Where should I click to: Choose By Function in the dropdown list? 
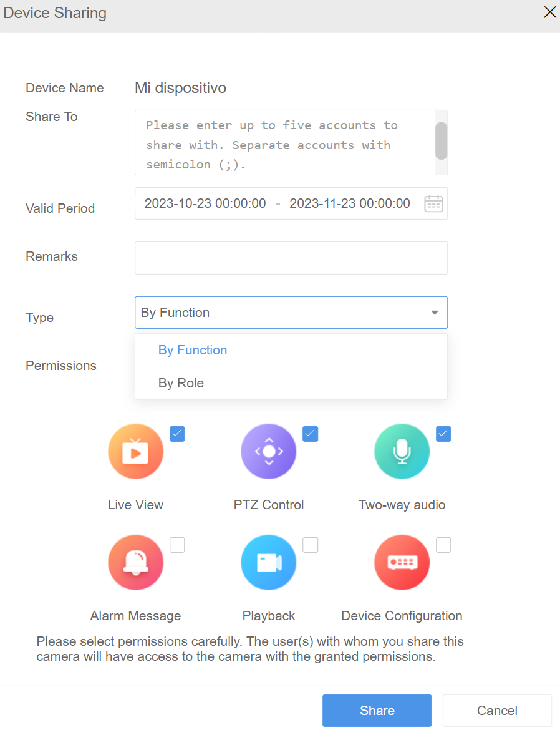point(192,350)
